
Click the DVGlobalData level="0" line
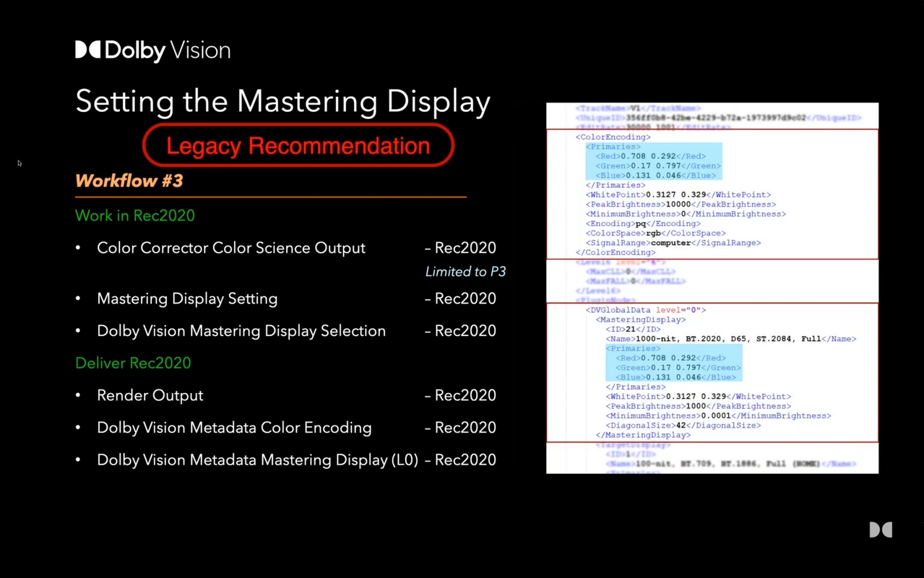(646, 310)
